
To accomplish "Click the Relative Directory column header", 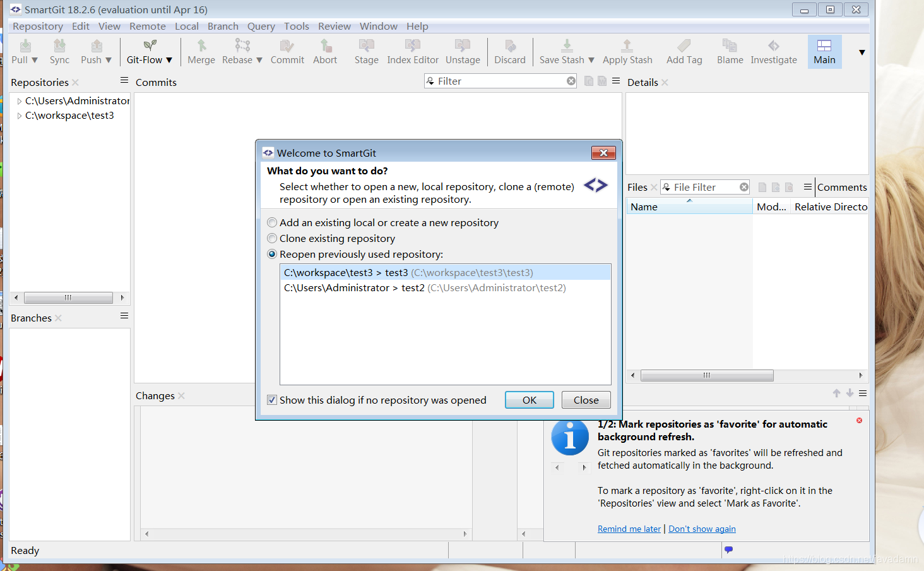I will pyautogui.click(x=831, y=207).
